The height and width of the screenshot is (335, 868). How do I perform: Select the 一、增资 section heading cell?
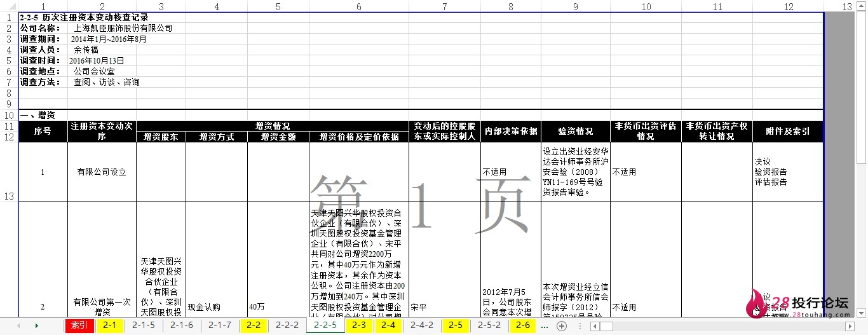43,116
